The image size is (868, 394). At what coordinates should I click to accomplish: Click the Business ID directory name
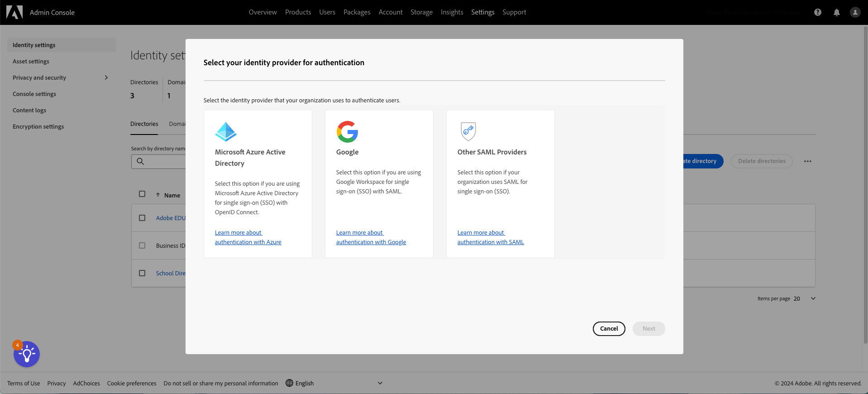click(x=171, y=245)
